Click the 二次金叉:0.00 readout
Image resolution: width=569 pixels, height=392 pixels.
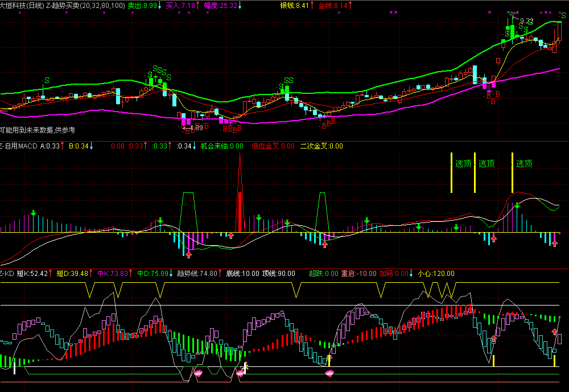pos(321,146)
